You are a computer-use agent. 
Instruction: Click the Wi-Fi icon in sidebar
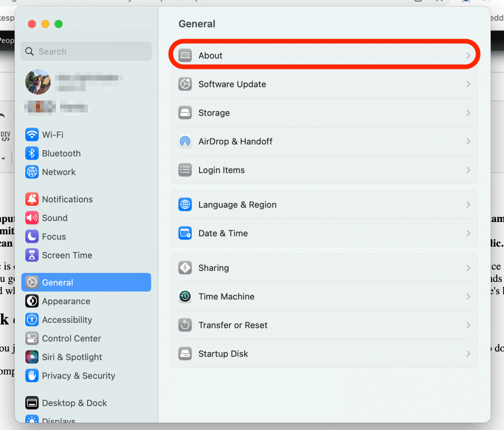tap(32, 135)
